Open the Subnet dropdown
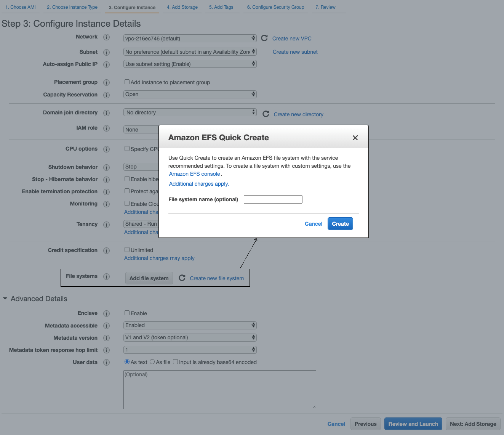The width and height of the screenshot is (504, 435). tap(189, 51)
